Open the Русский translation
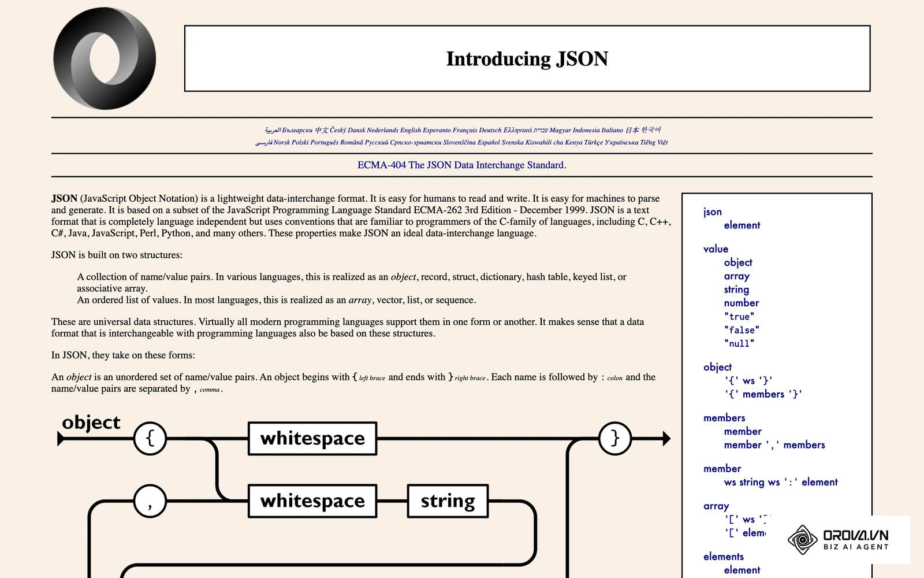This screenshot has width=924, height=578. pos(377,142)
